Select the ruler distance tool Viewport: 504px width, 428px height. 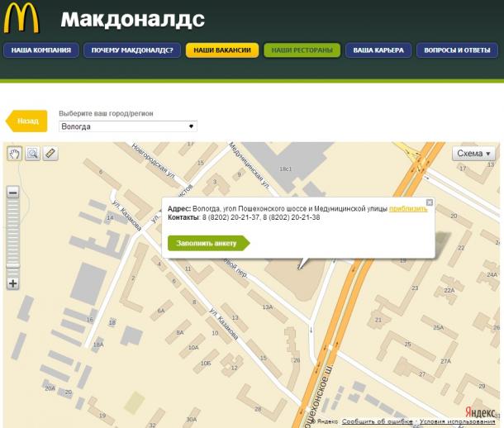(50, 154)
